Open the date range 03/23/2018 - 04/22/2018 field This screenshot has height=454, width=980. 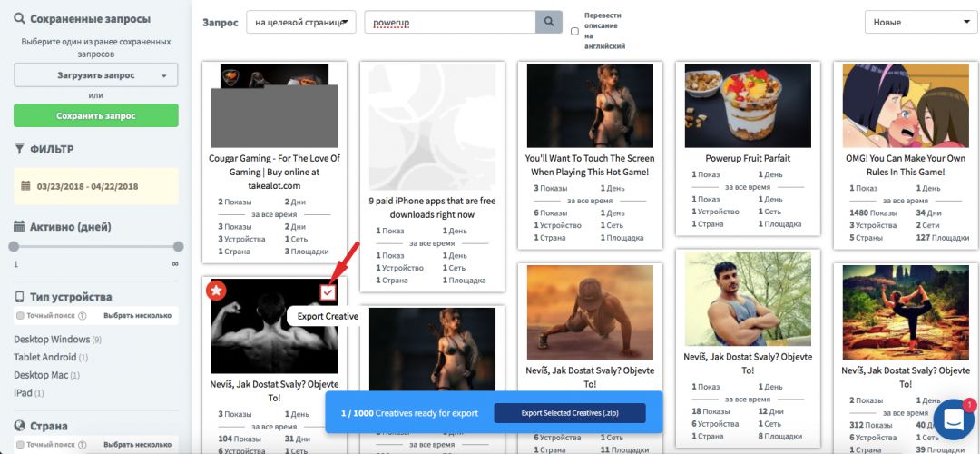pos(95,186)
